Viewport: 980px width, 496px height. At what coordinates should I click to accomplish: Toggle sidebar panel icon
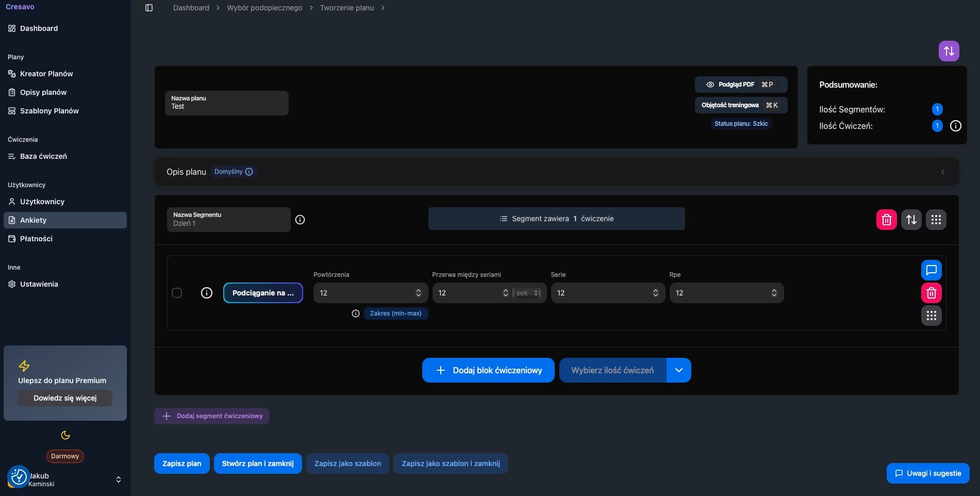tap(149, 8)
